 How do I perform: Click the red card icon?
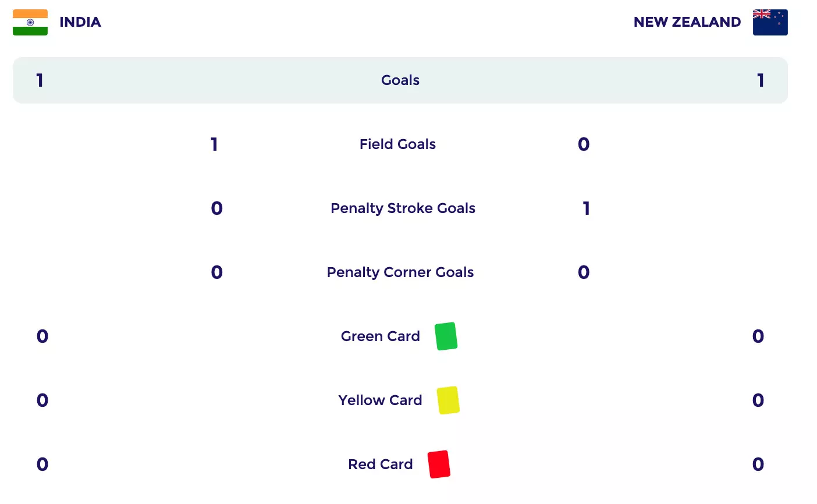click(x=439, y=464)
